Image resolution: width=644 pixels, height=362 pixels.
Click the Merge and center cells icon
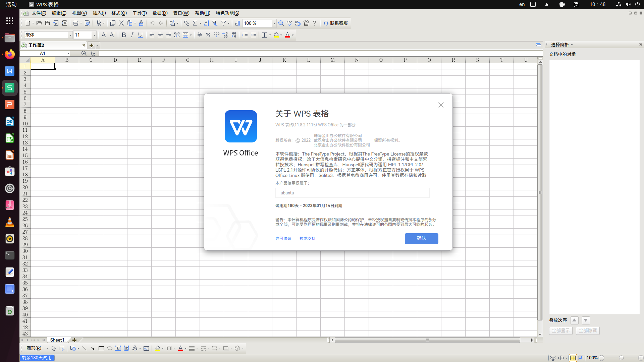(185, 35)
